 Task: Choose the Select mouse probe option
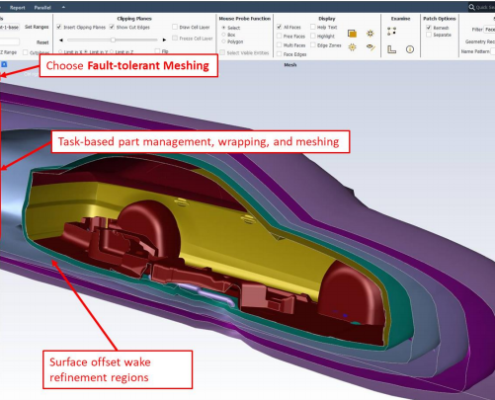[224, 28]
